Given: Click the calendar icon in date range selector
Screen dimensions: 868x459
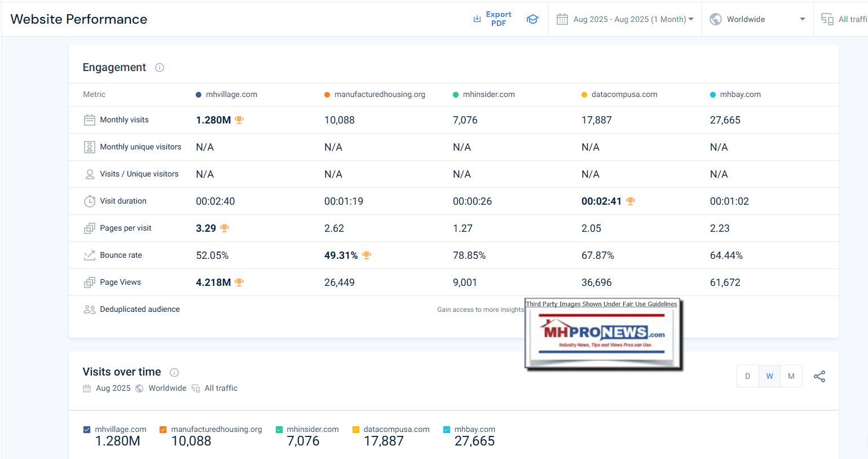Looking at the screenshot, I should click(x=562, y=19).
